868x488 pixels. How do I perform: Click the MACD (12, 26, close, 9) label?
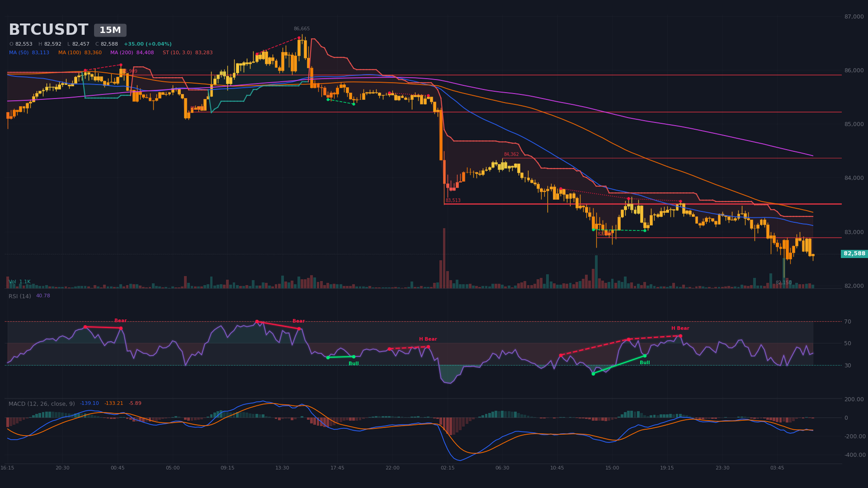tap(42, 404)
